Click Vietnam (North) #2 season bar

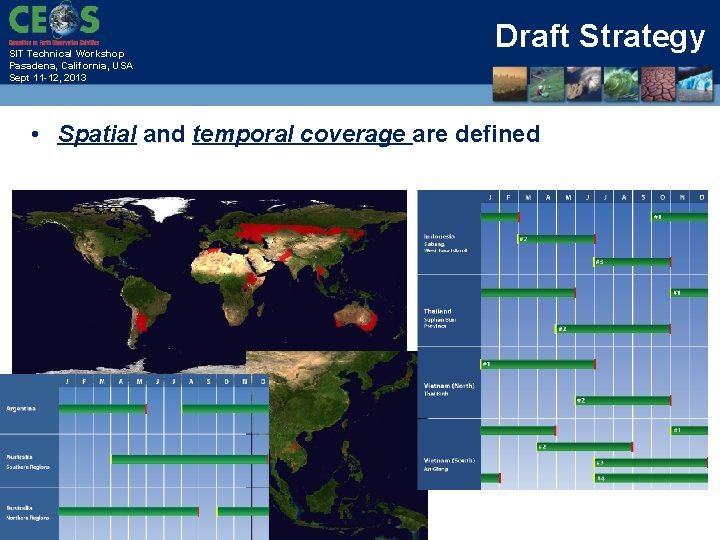(x=623, y=400)
